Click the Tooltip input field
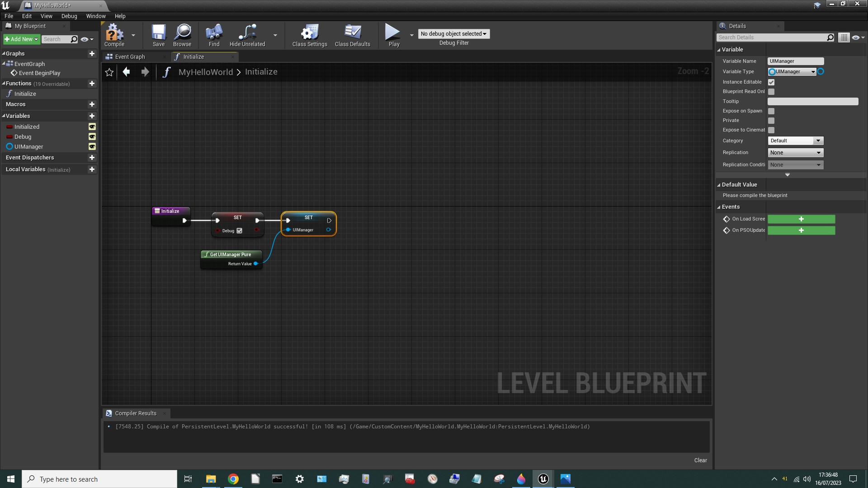868x488 pixels. [x=813, y=102]
